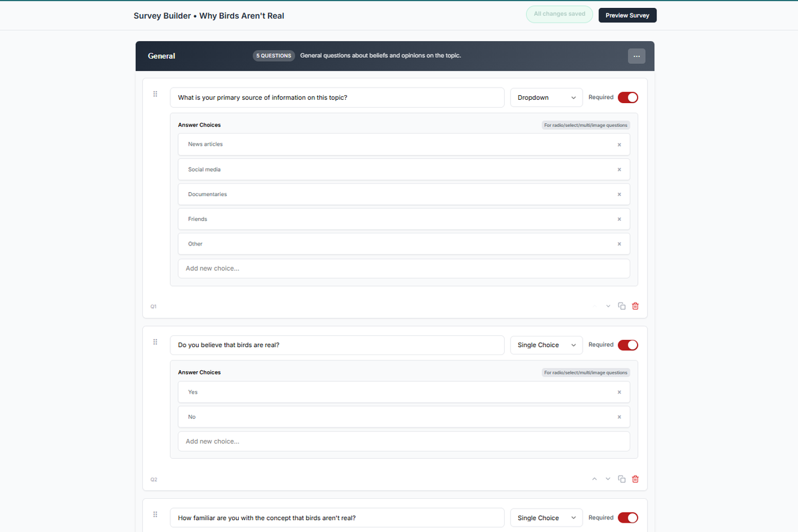Viewport: 798px width, 532px height.
Task: Open the Dropdown question type selector
Action: point(546,97)
